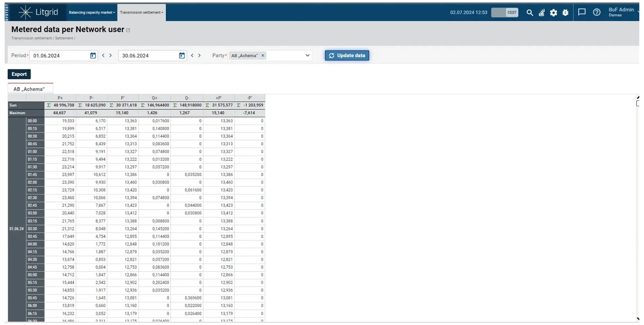
Task: Open the search magnifier in the header
Action: 529,13
